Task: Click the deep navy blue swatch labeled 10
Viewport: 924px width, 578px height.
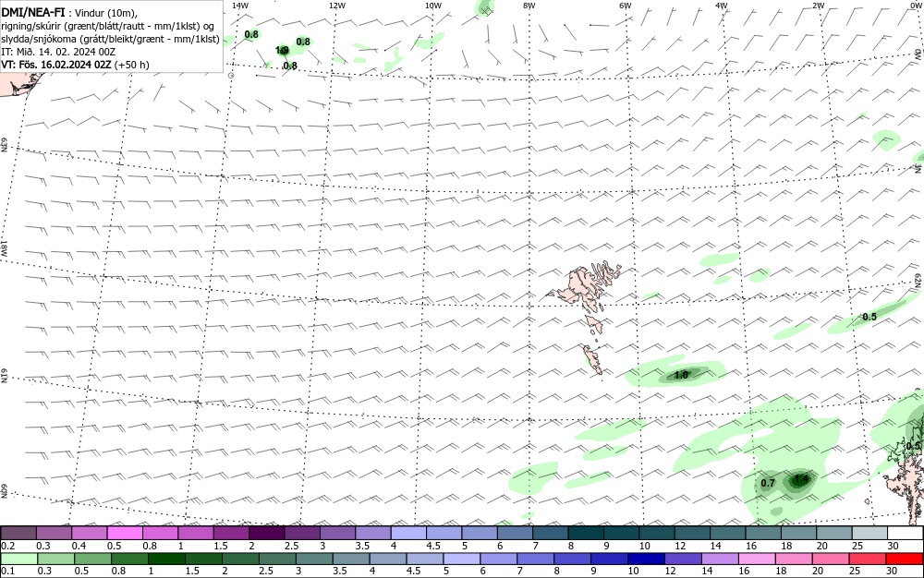Action: pyautogui.click(x=647, y=559)
